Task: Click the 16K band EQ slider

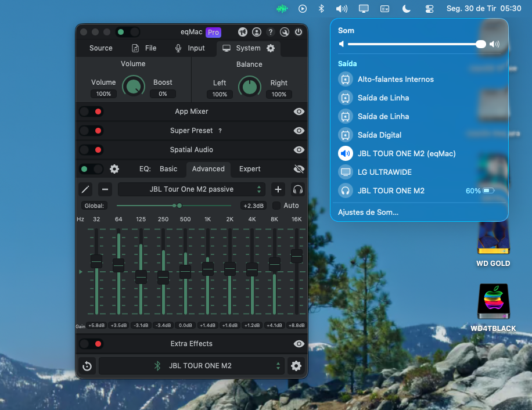Action: (297, 271)
